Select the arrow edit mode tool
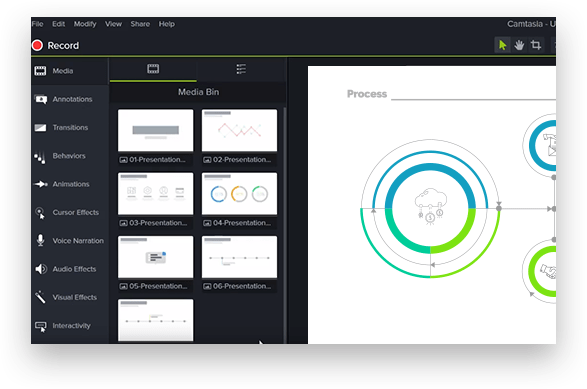This screenshot has height=389, width=587. point(502,45)
